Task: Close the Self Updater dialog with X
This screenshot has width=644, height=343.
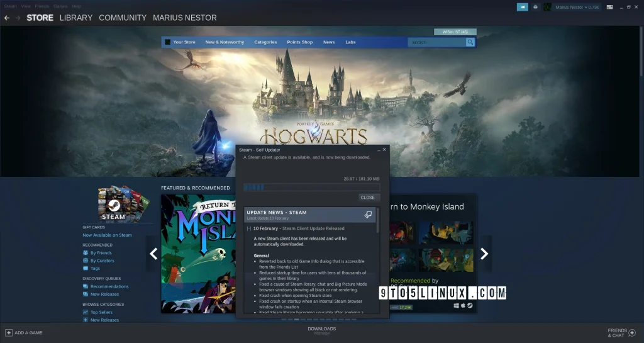Action: point(384,150)
